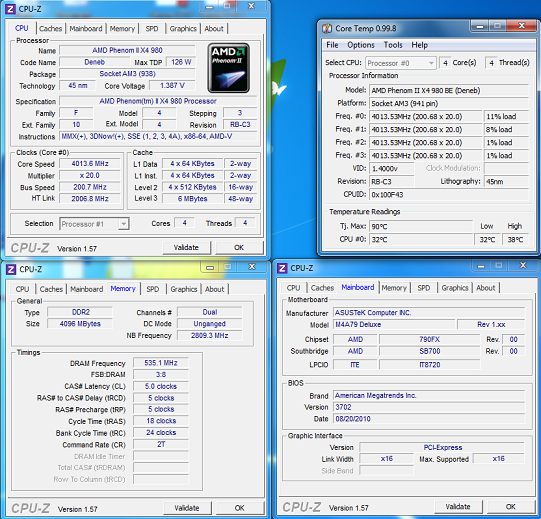Open the File menu in Core Temp
541x519 pixels.
click(332, 45)
